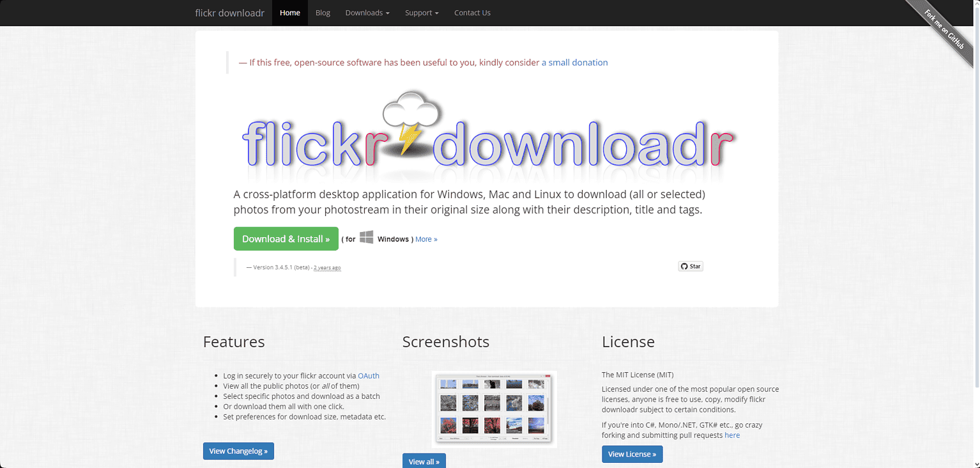Click the Windows logo icon near Download button
This screenshot has height=468, width=980.
pos(367,237)
